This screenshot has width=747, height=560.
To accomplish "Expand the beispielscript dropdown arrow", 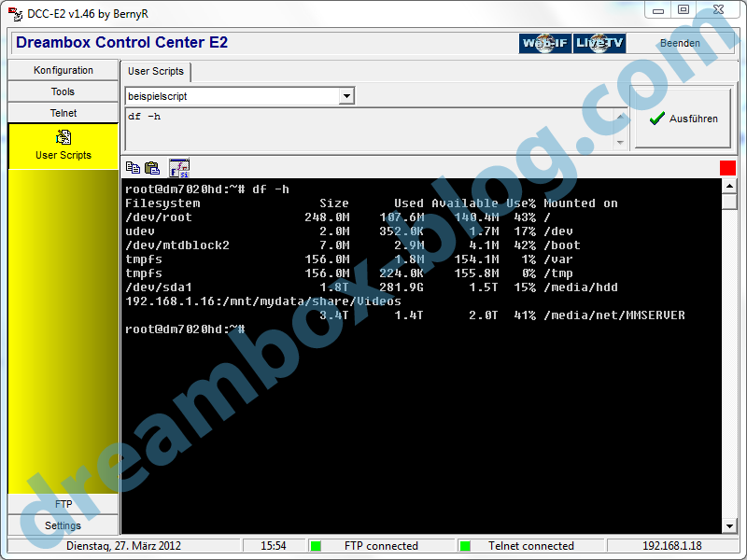I will (346, 96).
